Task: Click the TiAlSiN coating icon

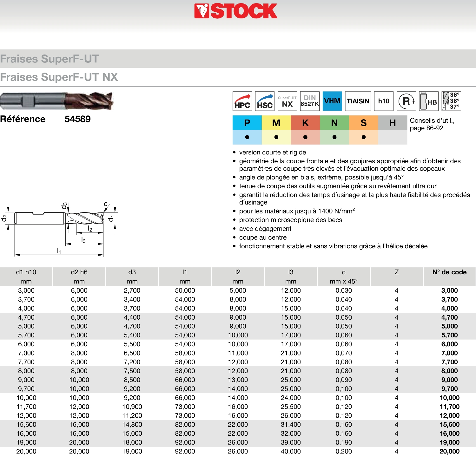Action: point(358,101)
